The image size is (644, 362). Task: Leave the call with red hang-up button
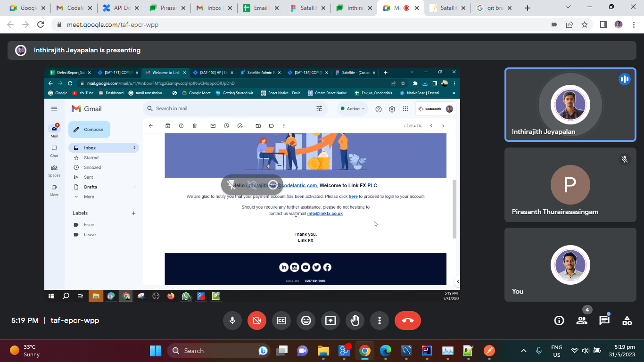pyautogui.click(x=408, y=321)
